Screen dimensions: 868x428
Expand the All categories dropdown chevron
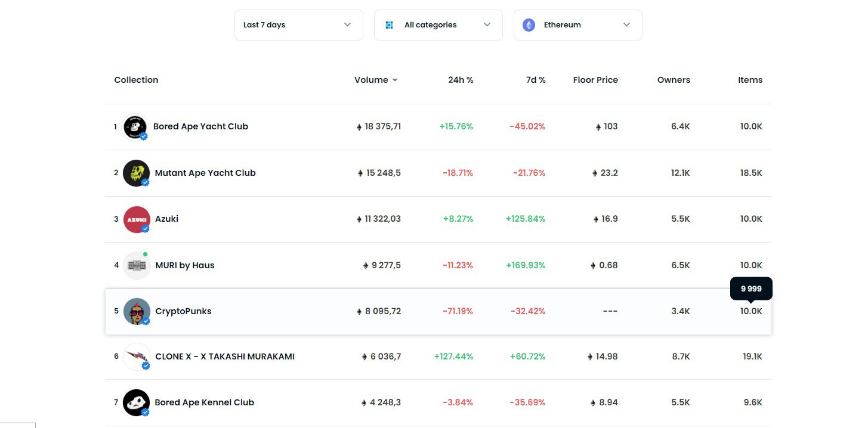[487, 25]
